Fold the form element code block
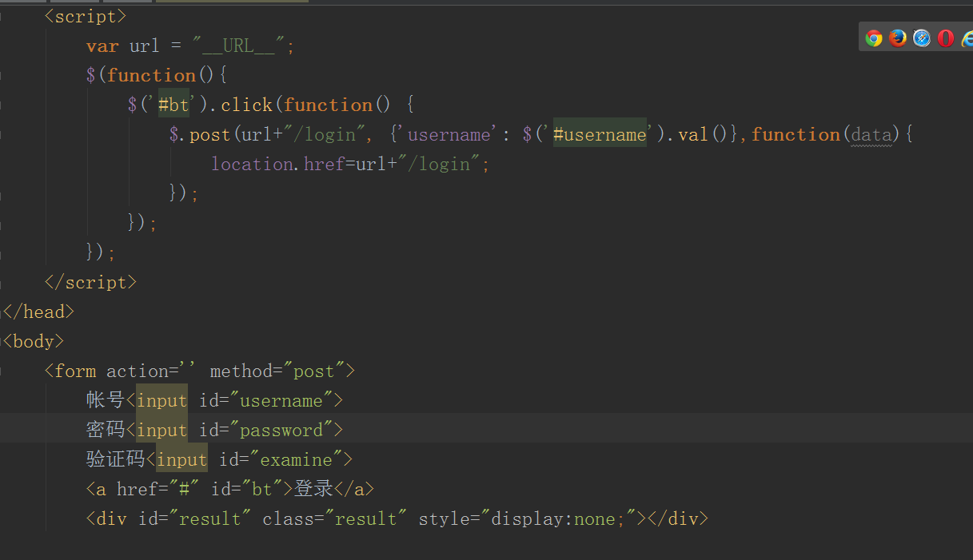This screenshot has width=973, height=560. coord(2,371)
